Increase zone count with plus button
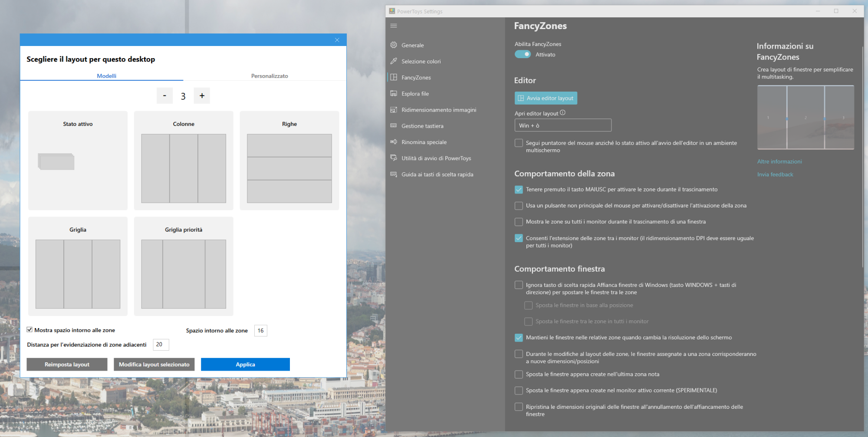The image size is (868, 437). click(x=202, y=95)
